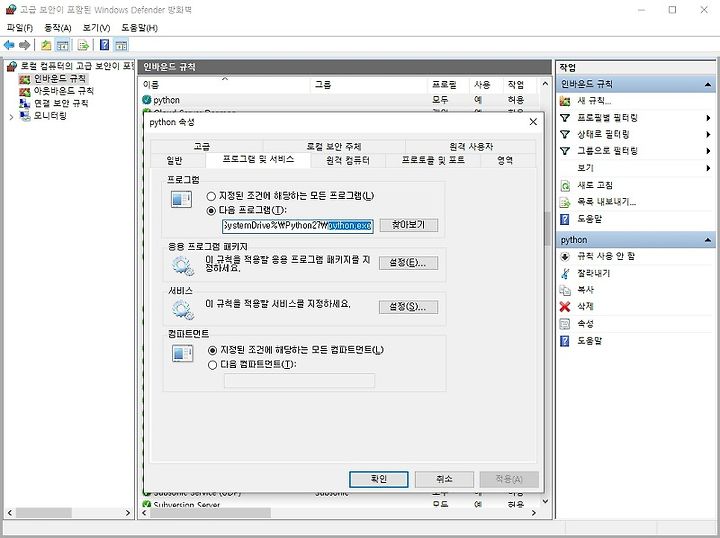Click the 그룹으로 필터링 filter icon
The height and width of the screenshot is (538, 720).
point(565,151)
